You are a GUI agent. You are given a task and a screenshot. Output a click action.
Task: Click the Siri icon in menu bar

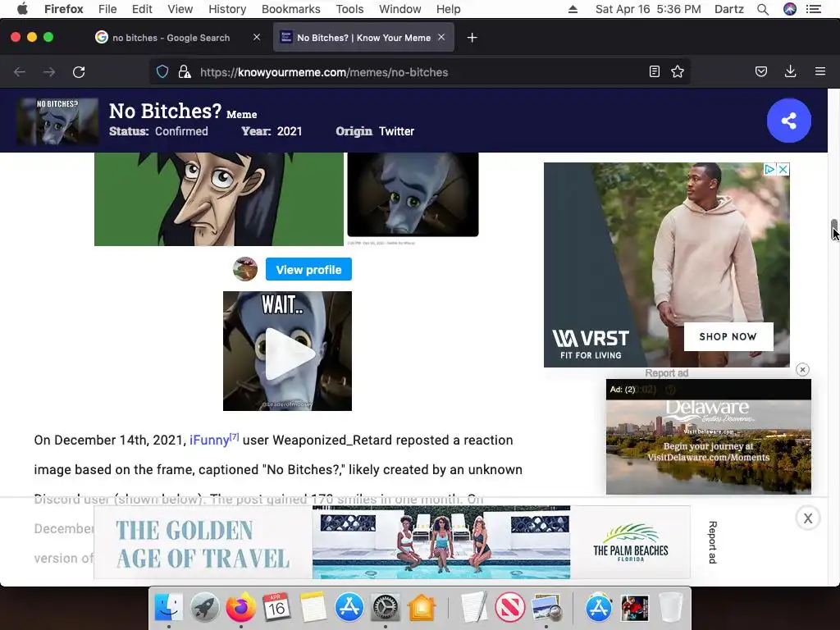[x=790, y=9]
